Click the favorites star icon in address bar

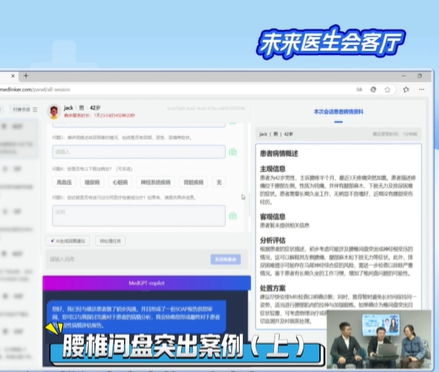coord(387,90)
